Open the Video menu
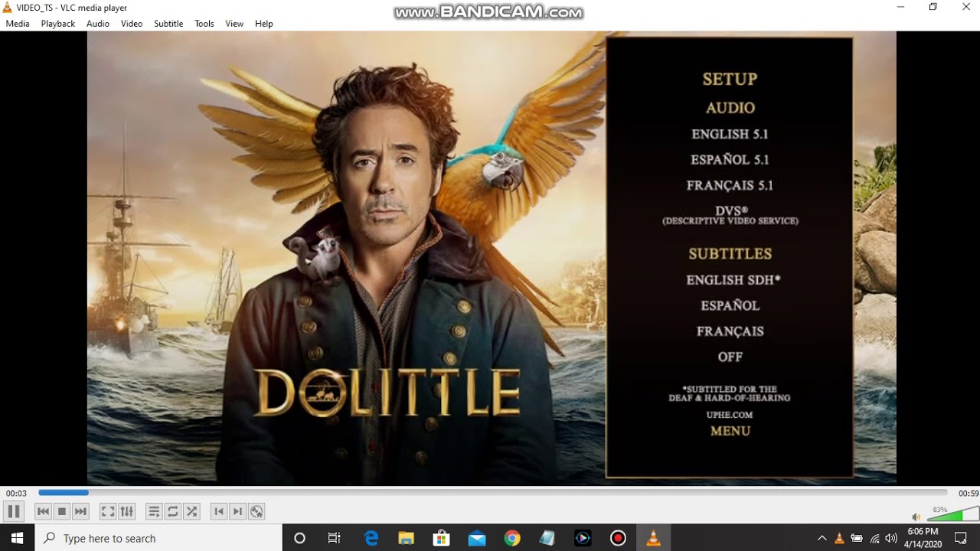This screenshot has height=551, width=980. click(x=132, y=24)
